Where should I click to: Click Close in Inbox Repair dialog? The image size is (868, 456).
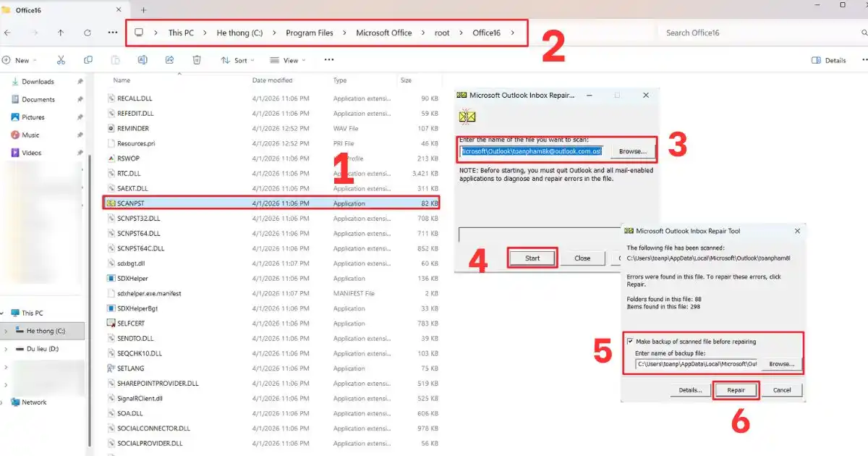(582, 258)
